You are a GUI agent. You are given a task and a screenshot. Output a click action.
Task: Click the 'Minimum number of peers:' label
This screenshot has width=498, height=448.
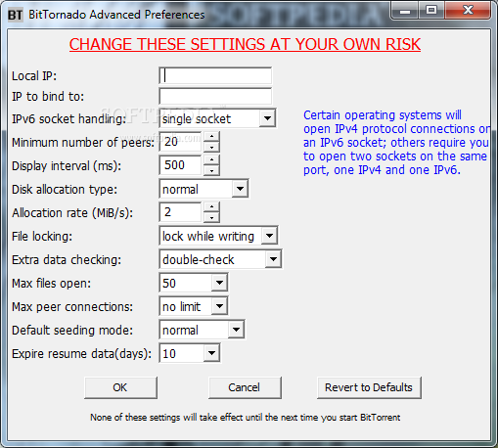(x=83, y=143)
